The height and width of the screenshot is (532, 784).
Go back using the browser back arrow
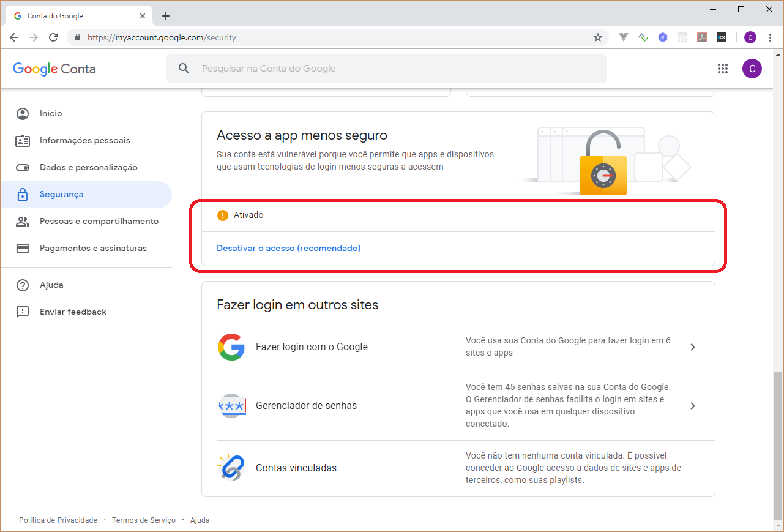(x=14, y=37)
